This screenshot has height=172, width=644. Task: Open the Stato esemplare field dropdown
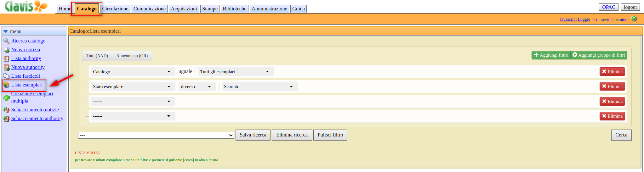(133, 86)
